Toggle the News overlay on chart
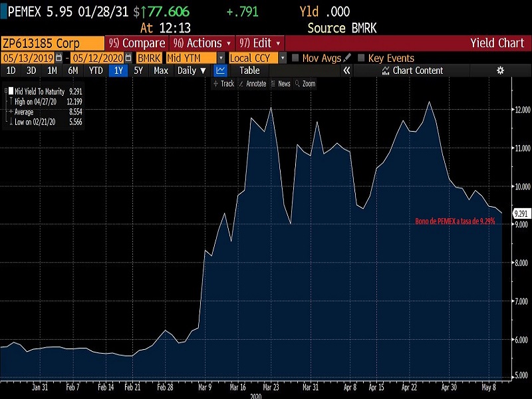The height and width of the screenshot is (399, 532). (281, 84)
